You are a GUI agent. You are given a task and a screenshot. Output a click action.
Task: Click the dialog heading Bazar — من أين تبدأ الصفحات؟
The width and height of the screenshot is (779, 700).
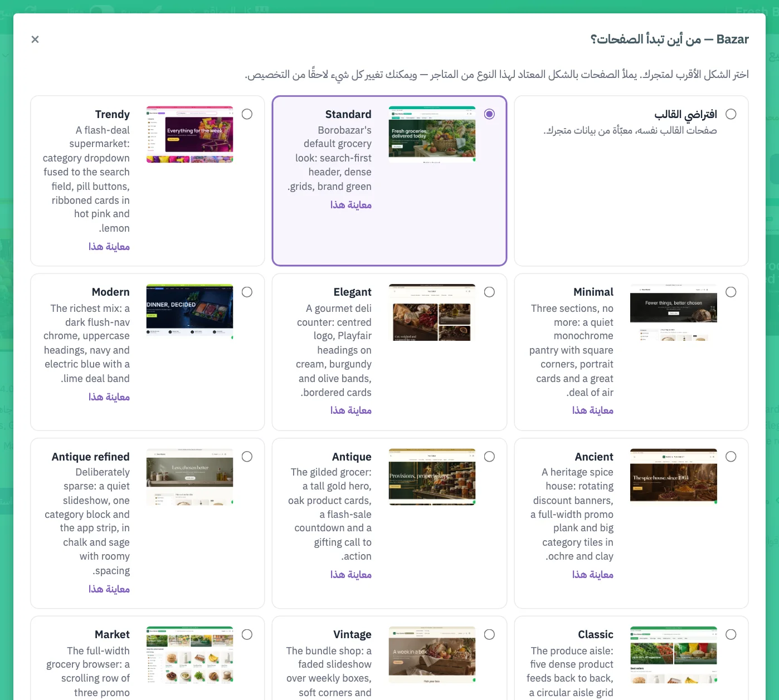pyautogui.click(x=670, y=40)
